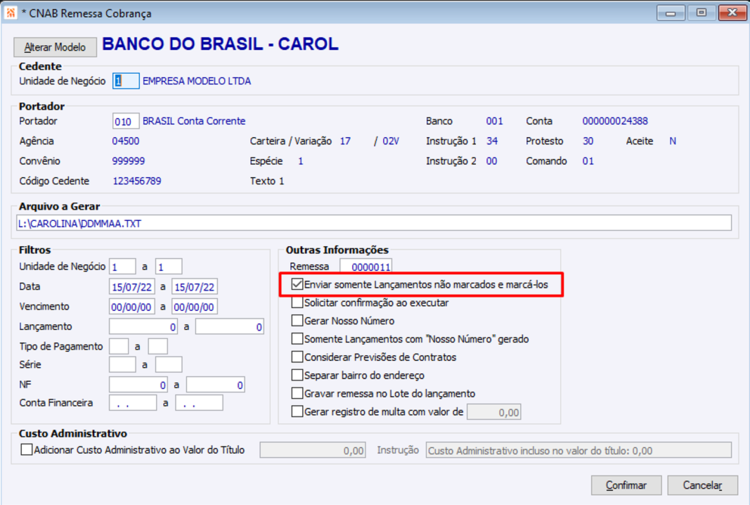Focus the Unidade de Negócio Cedente field
Image resolution: width=750 pixels, height=505 pixels.
point(126,81)
